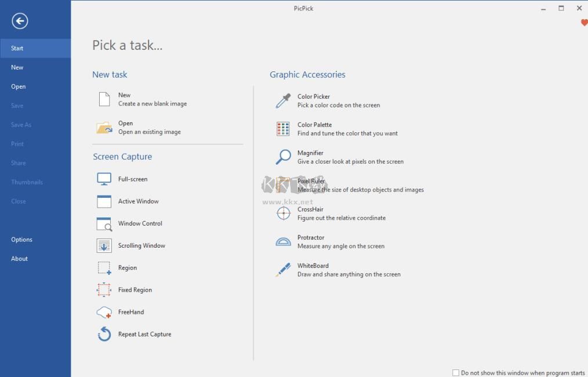Open the Options menu item

pos(22,240)
